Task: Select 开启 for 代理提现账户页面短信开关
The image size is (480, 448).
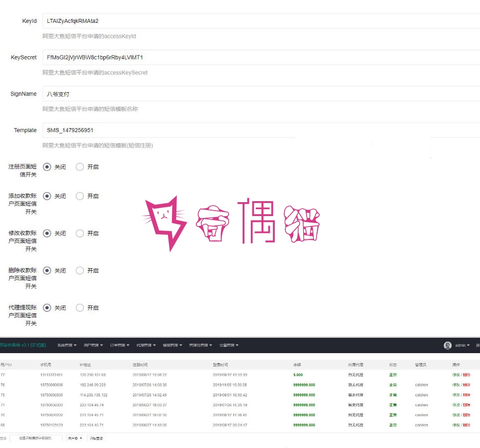Action: pos(80,308)
